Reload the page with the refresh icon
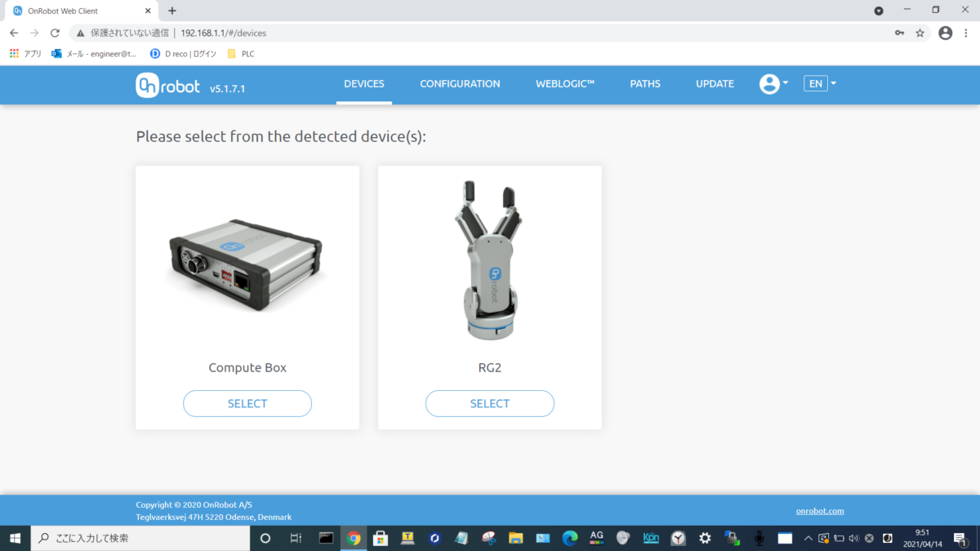This screenshot has width=980, height=551. [x=54, y=33]
